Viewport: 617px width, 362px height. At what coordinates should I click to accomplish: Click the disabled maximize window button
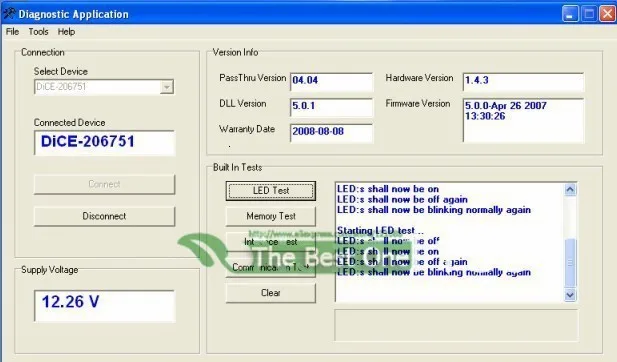tap(589, 14)
